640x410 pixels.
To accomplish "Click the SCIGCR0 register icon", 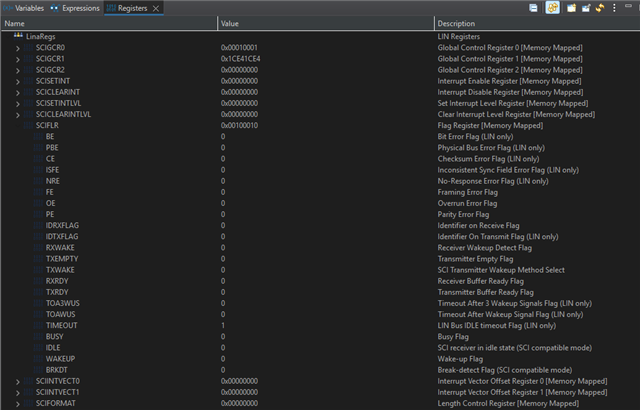I will pos(28,48).
